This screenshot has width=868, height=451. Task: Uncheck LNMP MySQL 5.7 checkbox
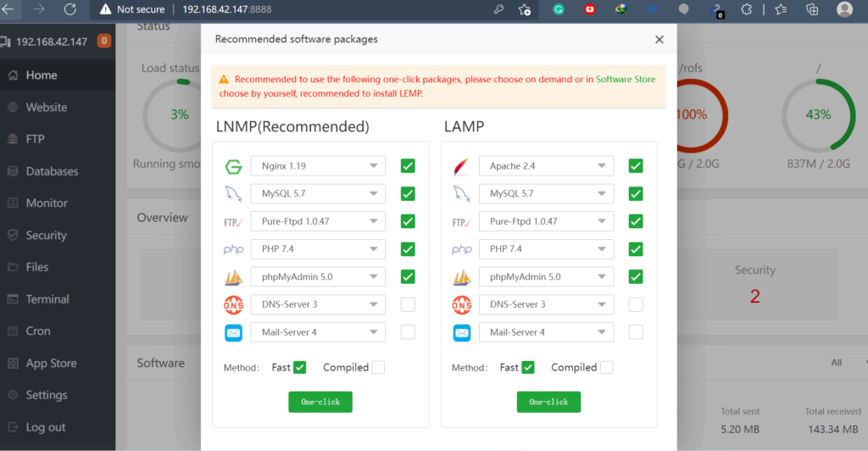click(408, 193)
